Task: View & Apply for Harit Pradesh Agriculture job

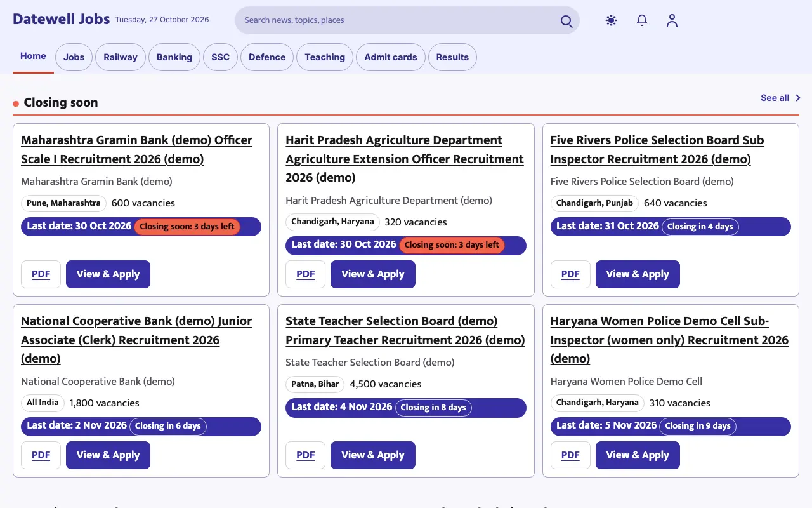Action: click(x=373, y=274)
